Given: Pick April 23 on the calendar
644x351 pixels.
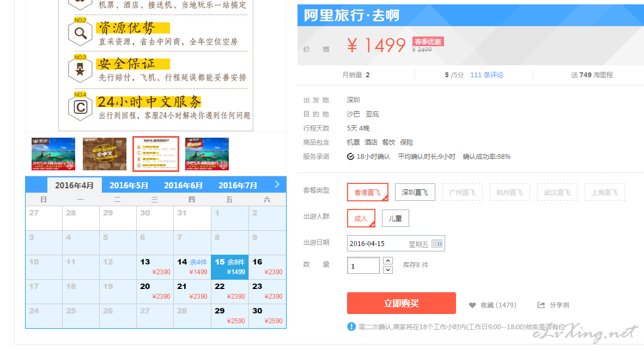Looking at the screenshot, I should click(x=268, y=292).
